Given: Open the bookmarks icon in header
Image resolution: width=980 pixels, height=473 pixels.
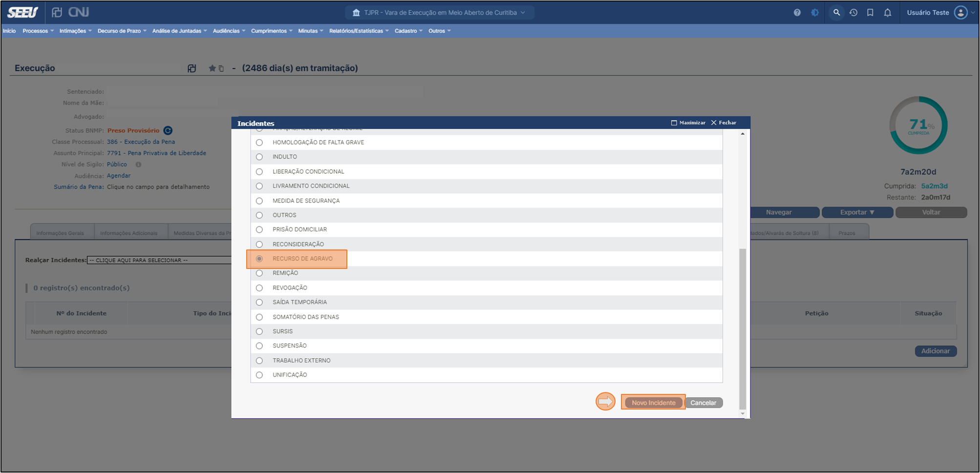Looking at the screenshot, I should click(x=870, y=13).
